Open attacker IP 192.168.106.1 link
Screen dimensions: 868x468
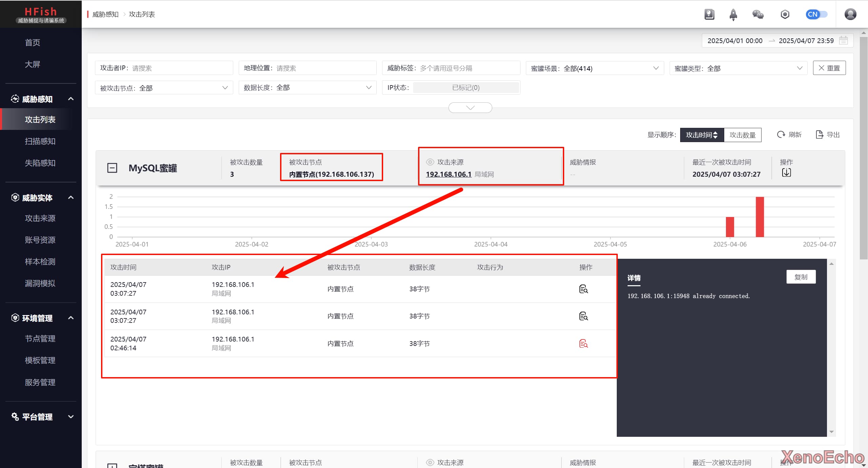coord(448,174)
